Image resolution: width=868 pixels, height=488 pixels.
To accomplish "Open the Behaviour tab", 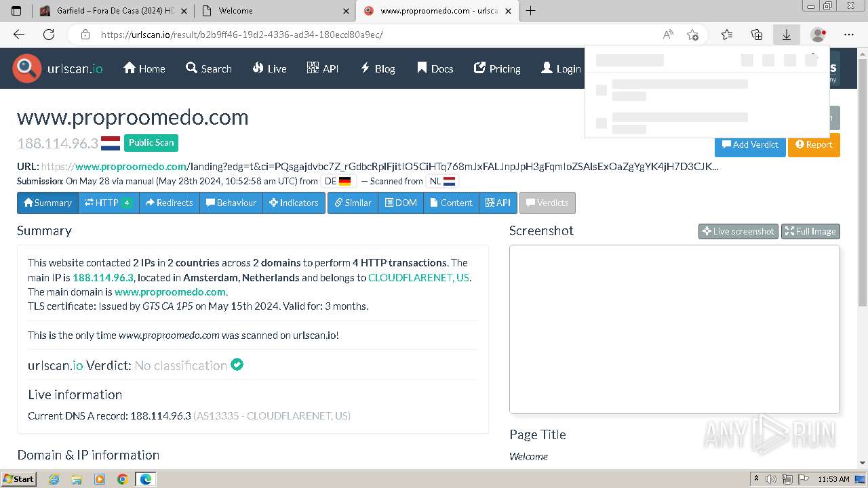I will [x=231, y=203].
